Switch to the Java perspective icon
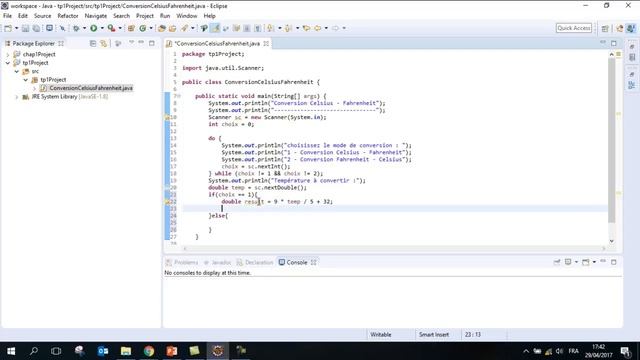 pyautogui.click(x=631, y=28)
